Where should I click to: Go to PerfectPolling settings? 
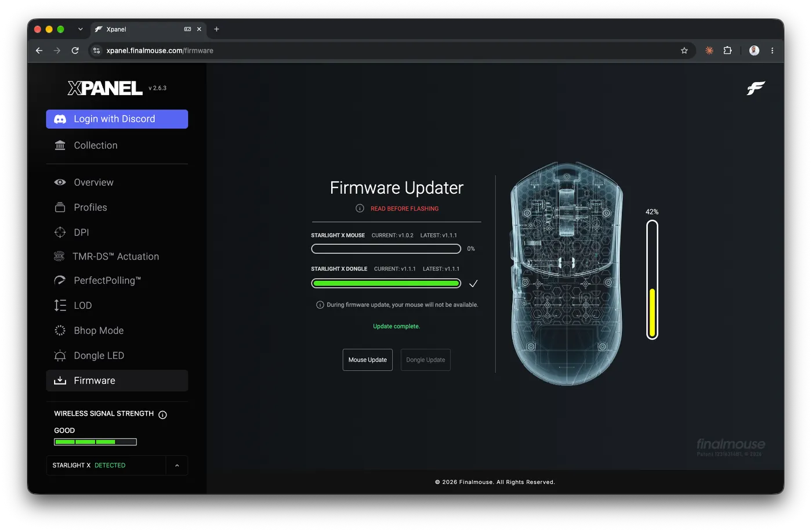117,280
